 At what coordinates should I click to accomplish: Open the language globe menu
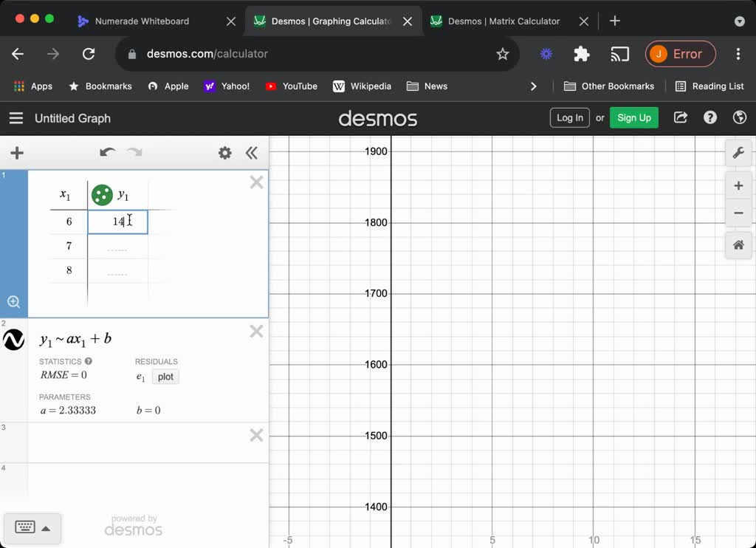pos(739,117)
